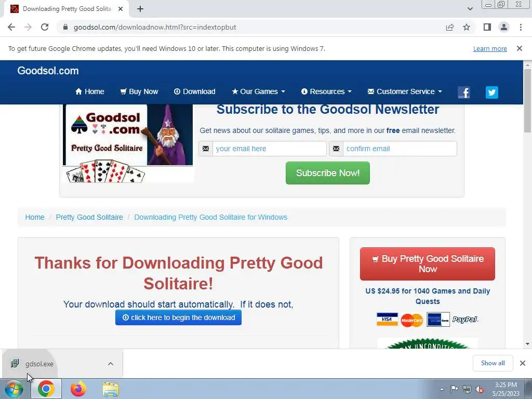This screenshot has height=399, width=532.
Task: Visit the Goodsol Facebook page
Action: (x=464, y=92)
